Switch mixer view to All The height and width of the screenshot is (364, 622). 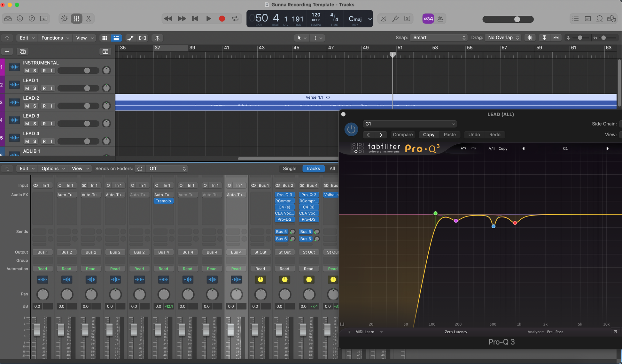332,169
